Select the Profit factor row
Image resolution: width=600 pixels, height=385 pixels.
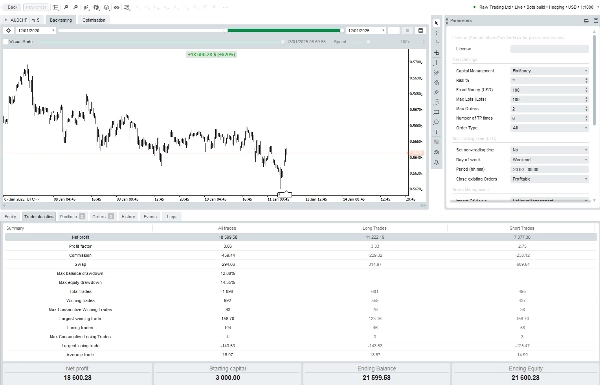point(300,246)
